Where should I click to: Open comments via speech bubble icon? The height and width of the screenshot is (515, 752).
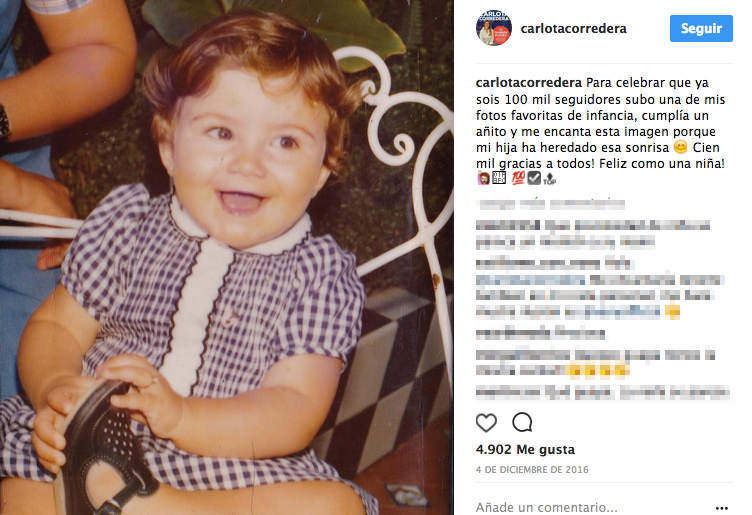pos(522,422)
